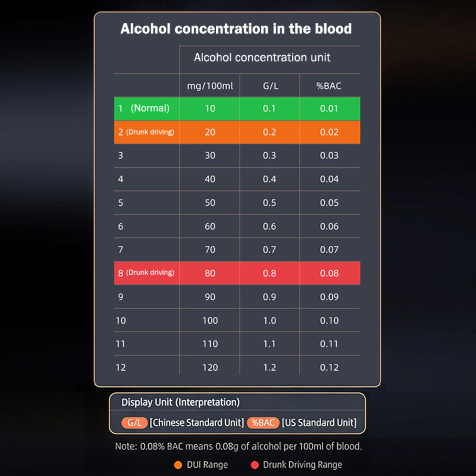Click the main title Alcohol concentration in the blood
Image resolution: width=476 pixels, height=476 pixels.
point(236,29)
